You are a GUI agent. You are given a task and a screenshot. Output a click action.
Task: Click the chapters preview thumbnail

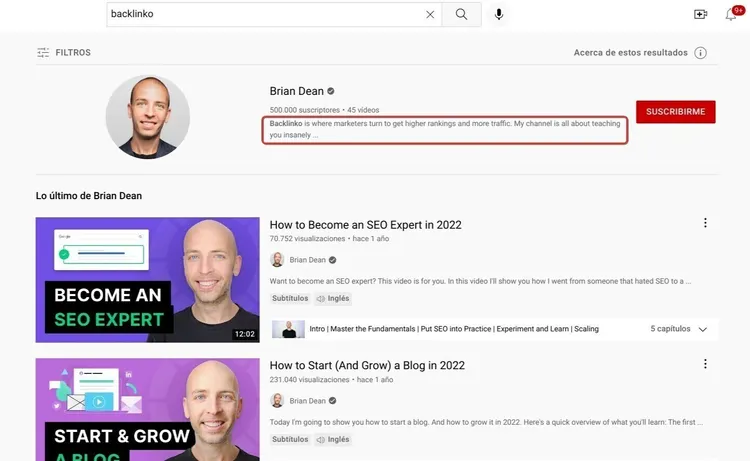288,329
